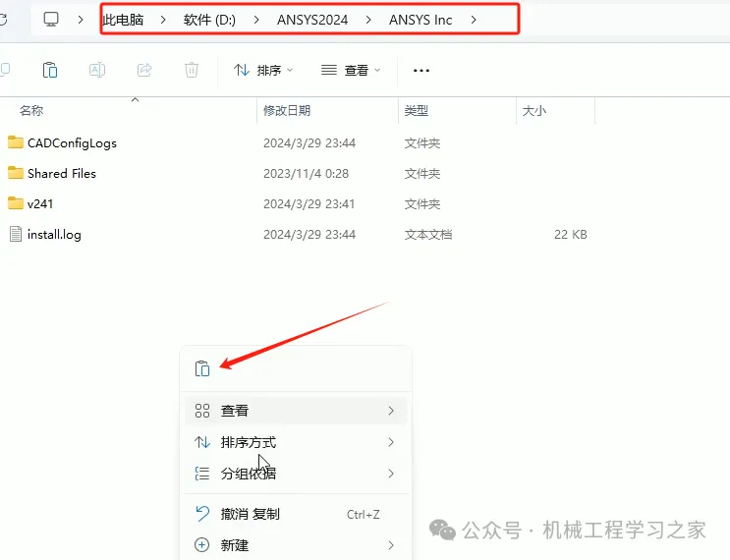Expand the chevron after ANSYS2024

(368, 20)
